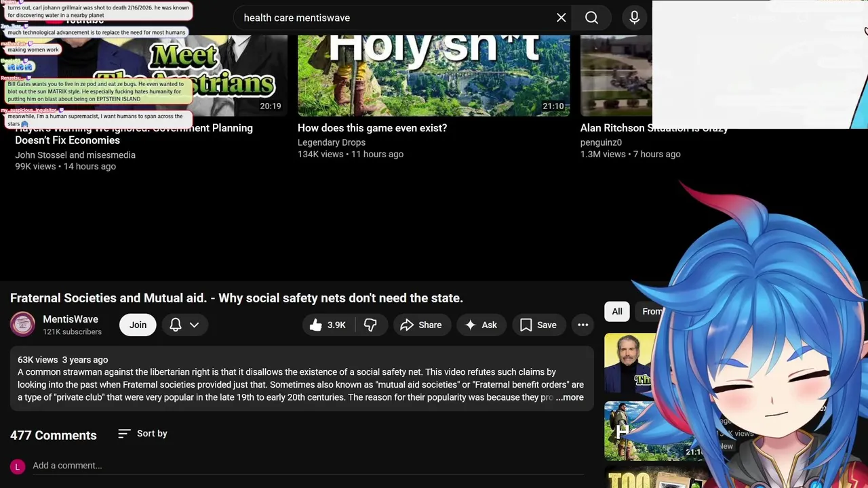
Task: Visit the Legendary Drops channel
Action: click(332, 142)
